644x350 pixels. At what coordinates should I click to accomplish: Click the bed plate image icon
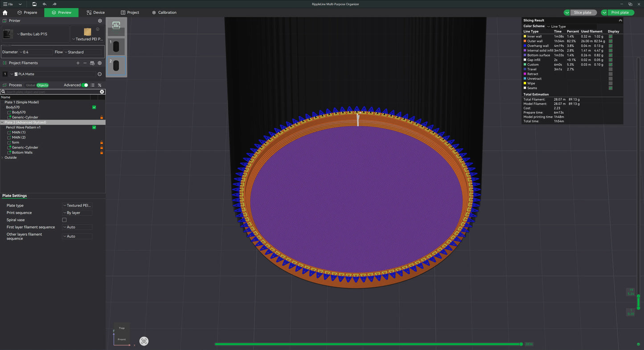87,32
